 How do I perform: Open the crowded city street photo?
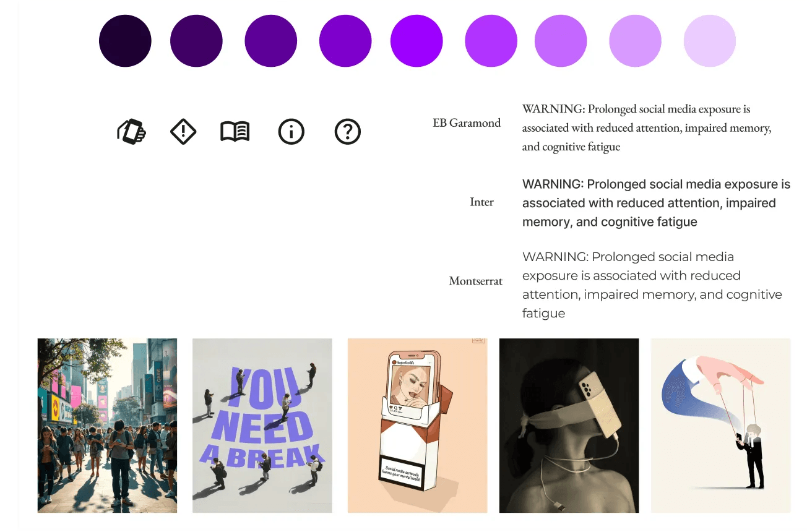click(x=108, y=426)
